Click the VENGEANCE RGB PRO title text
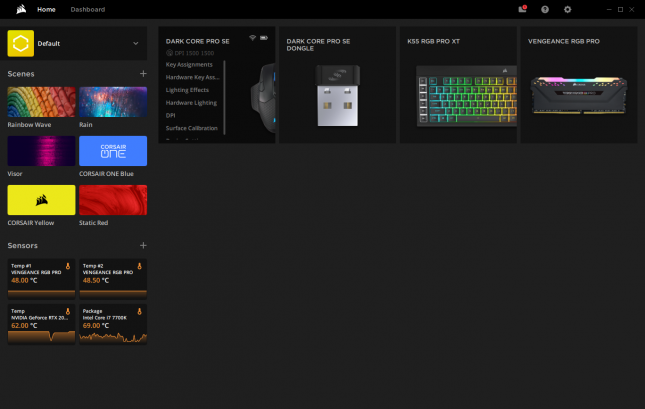 pos(564,42)
